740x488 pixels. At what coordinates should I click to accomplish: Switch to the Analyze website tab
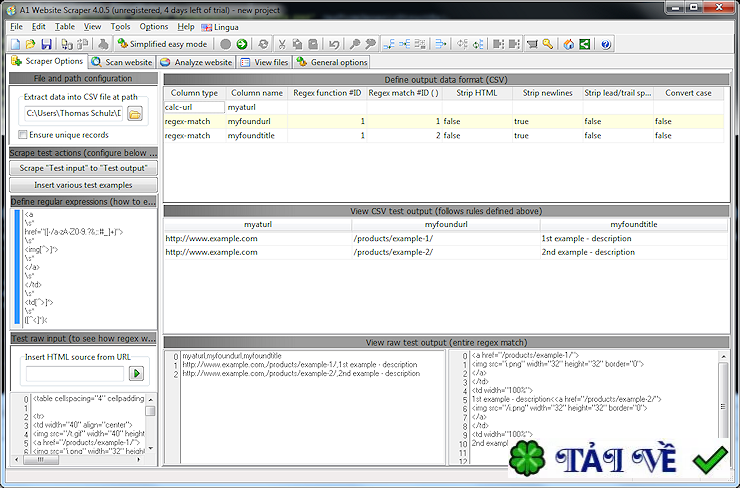click(x=196, y=62)
